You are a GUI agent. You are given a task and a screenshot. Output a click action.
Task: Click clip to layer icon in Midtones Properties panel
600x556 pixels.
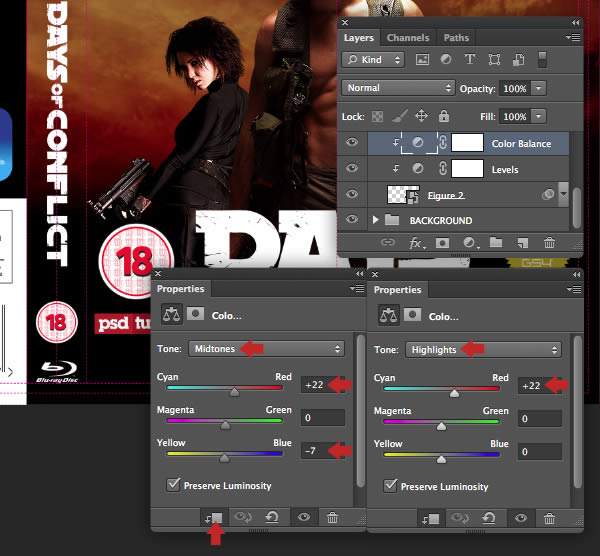(x=214, y=518)
